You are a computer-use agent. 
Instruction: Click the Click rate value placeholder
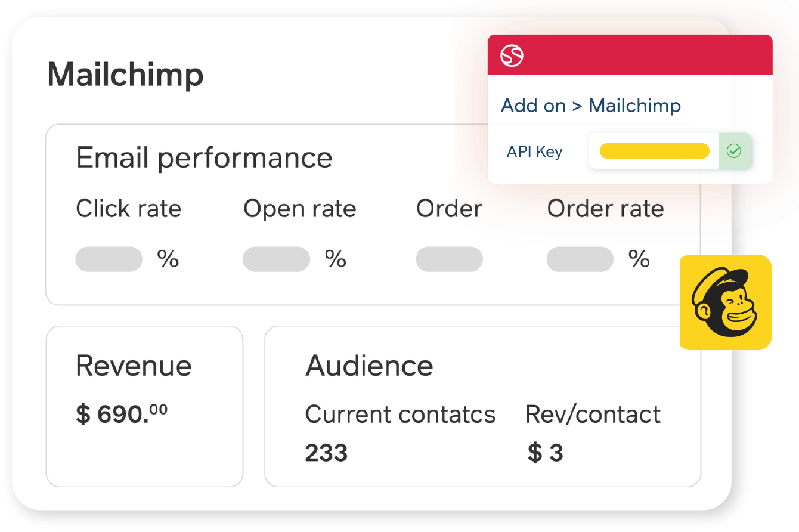point(109,259)
